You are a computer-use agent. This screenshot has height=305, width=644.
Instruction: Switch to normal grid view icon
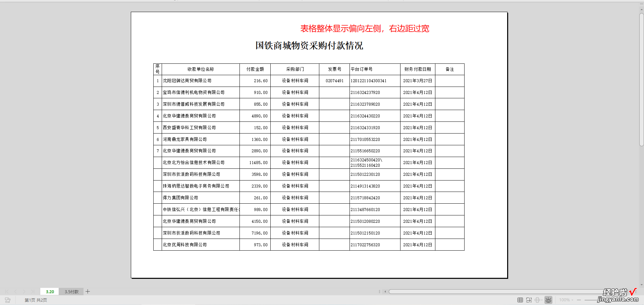[x=520, y=300]
